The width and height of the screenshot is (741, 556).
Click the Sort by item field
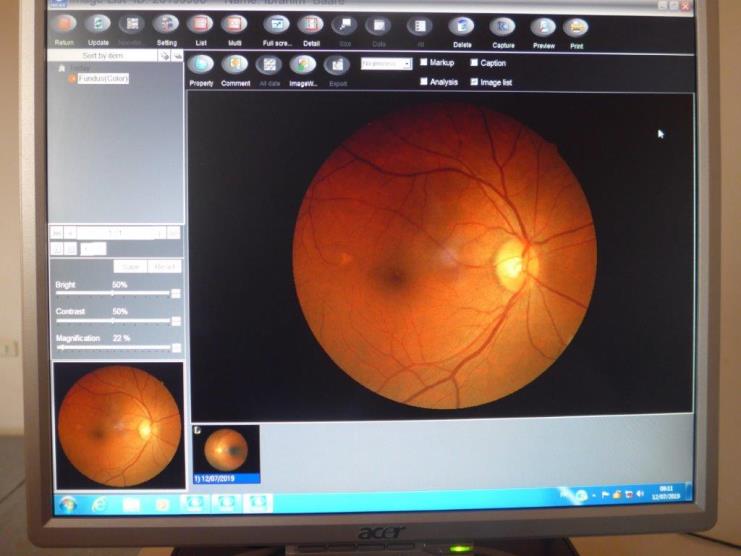pyautogui.click(x=103, y=56)
